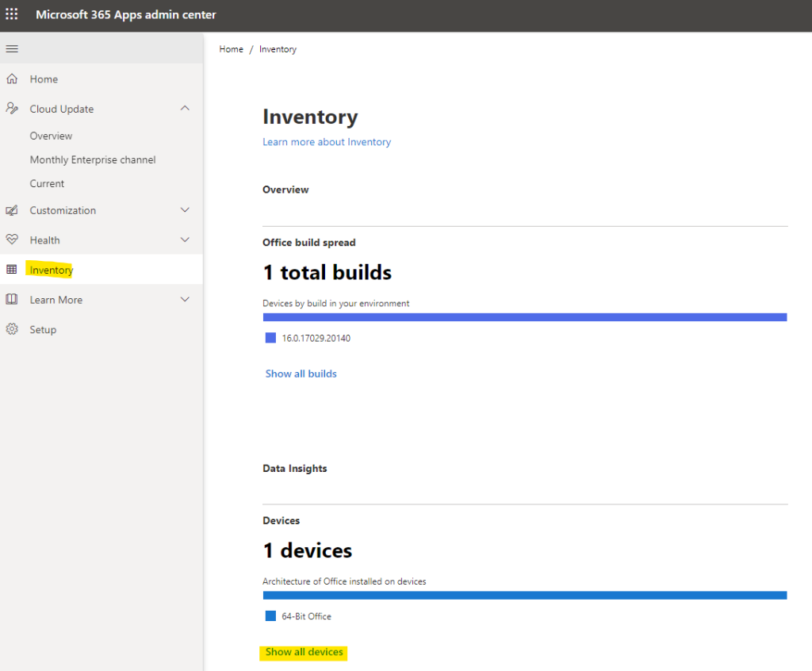This screenshot has height=671, width=812.
Task: Collapse the Cloud Update section chevron
Action: pos(185,109)
